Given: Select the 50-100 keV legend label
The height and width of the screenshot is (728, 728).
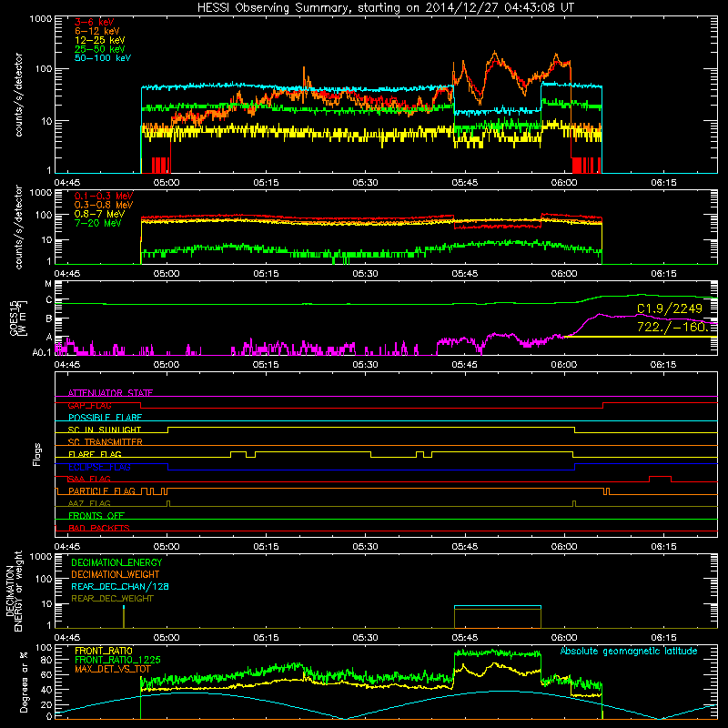Looking at the screenshot, I should point(103,58).
